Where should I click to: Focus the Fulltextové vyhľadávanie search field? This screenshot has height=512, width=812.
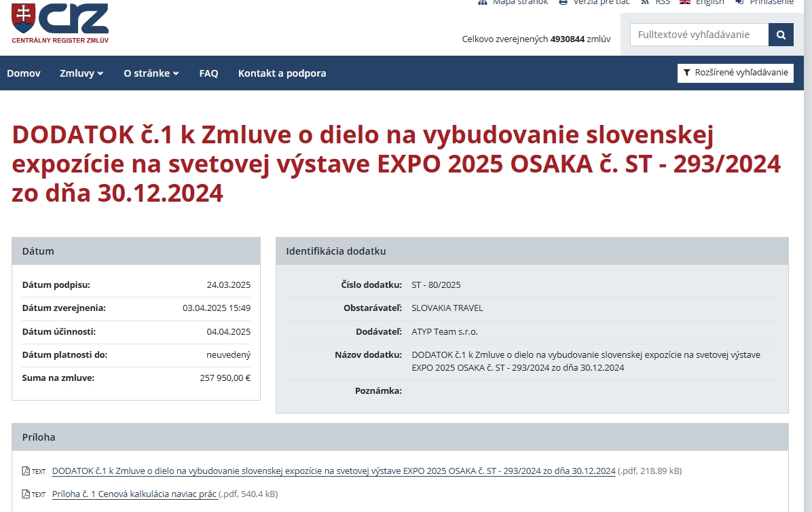pyautogui.click(x=699, y=35)
